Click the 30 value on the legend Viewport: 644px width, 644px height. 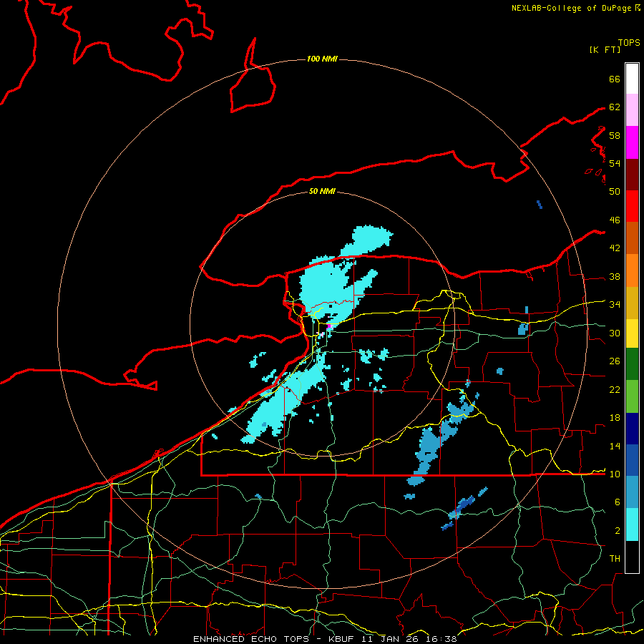tap(615, 333)
